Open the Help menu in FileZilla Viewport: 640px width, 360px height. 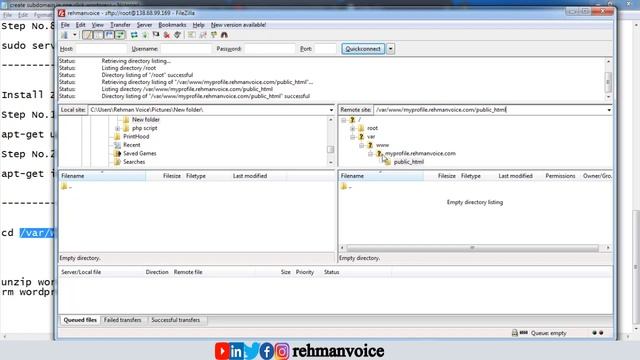[198, 25]
